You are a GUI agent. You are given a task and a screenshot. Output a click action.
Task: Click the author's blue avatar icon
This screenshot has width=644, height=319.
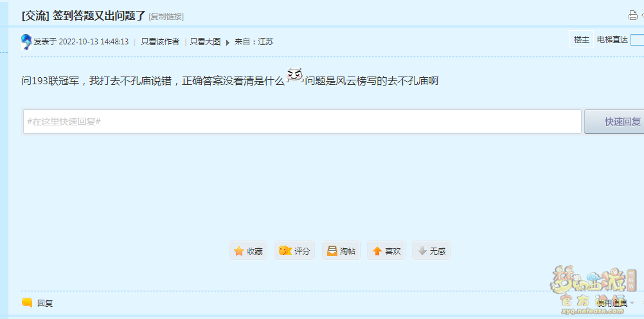tap(26, 42)
